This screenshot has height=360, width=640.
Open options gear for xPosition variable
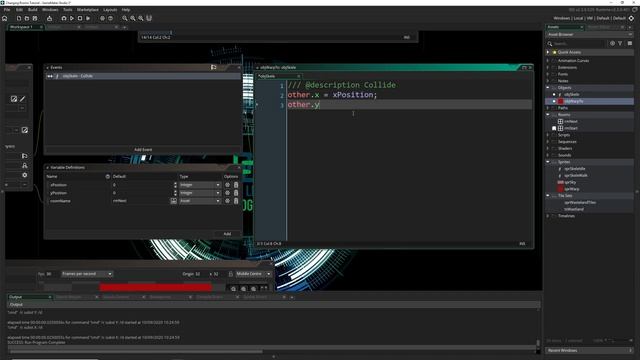(227, 185)
